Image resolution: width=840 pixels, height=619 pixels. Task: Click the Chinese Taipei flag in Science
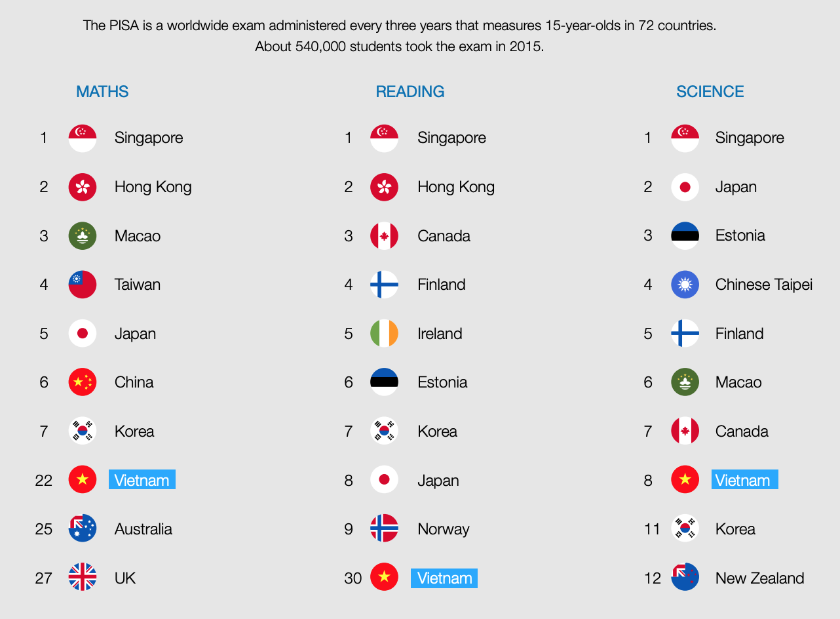point(685,285)
